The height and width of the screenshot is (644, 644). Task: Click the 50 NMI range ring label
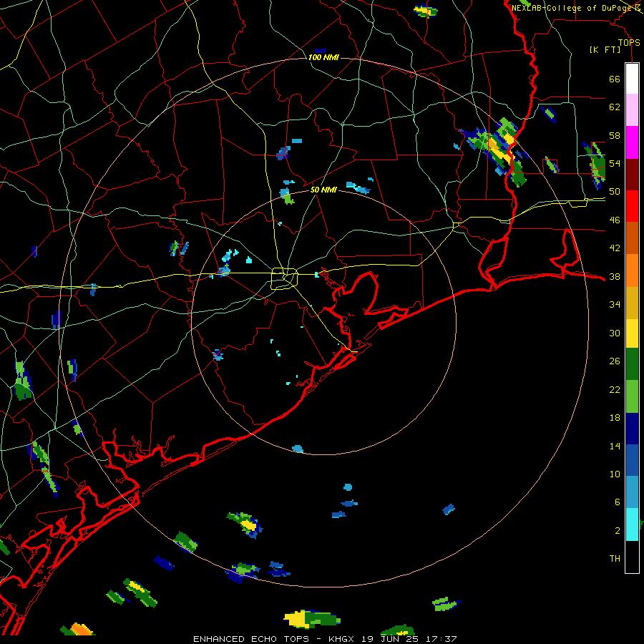click(323, 190)
